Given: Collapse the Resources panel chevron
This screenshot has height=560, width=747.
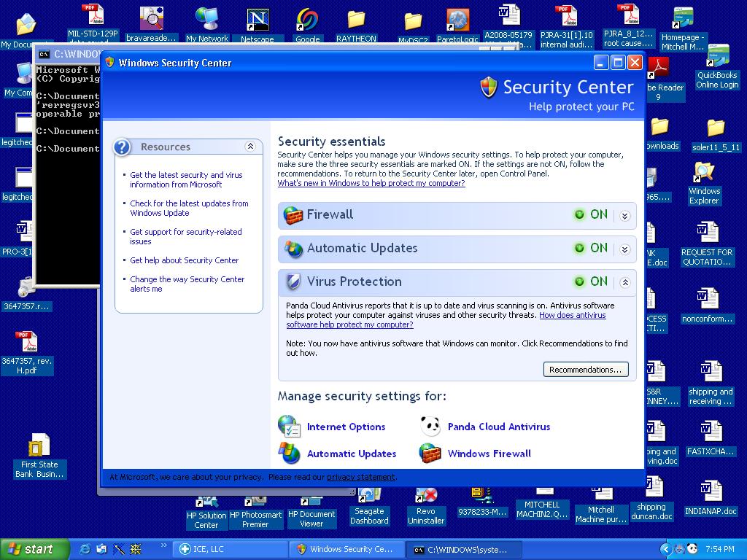Looking at the screenshot, I should pyautogui.click(x=250, y=147).
